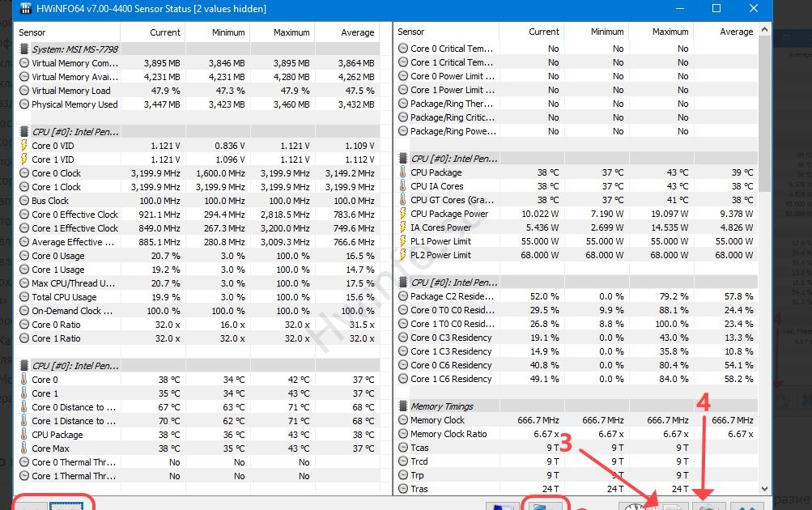The image size is (812, 510).
Task: Click the lightning icon beside CPU Package Power
Action: 403,214
